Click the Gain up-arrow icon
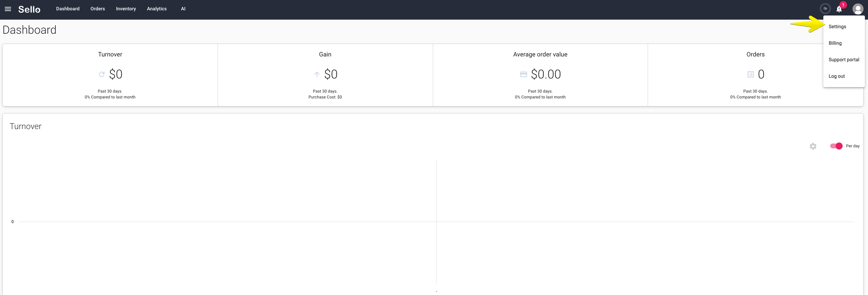This screenshot has width=868, height=295. [317, 74]
